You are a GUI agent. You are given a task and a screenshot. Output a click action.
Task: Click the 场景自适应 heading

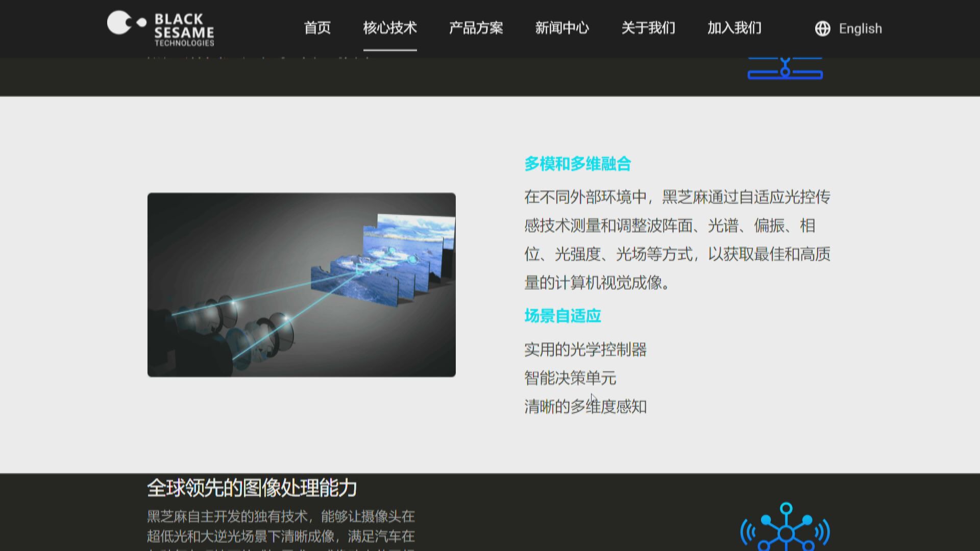point(562,316)
